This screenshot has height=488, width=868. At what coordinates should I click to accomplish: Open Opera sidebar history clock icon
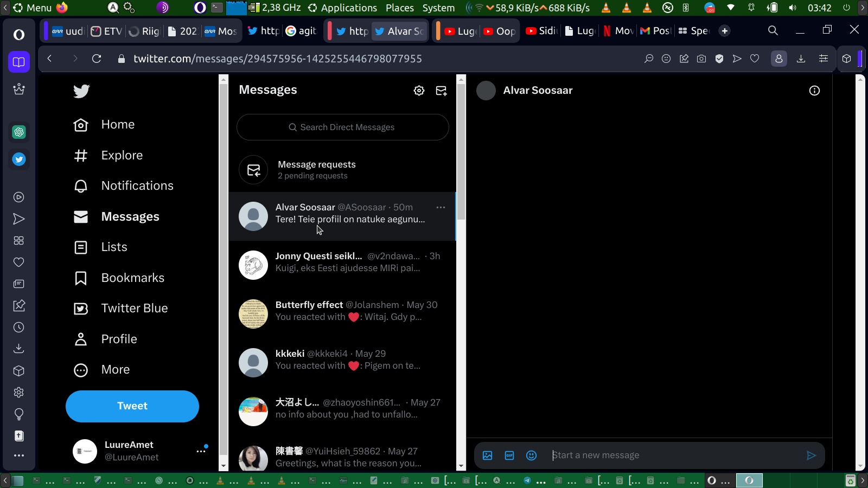coord(19,328)
